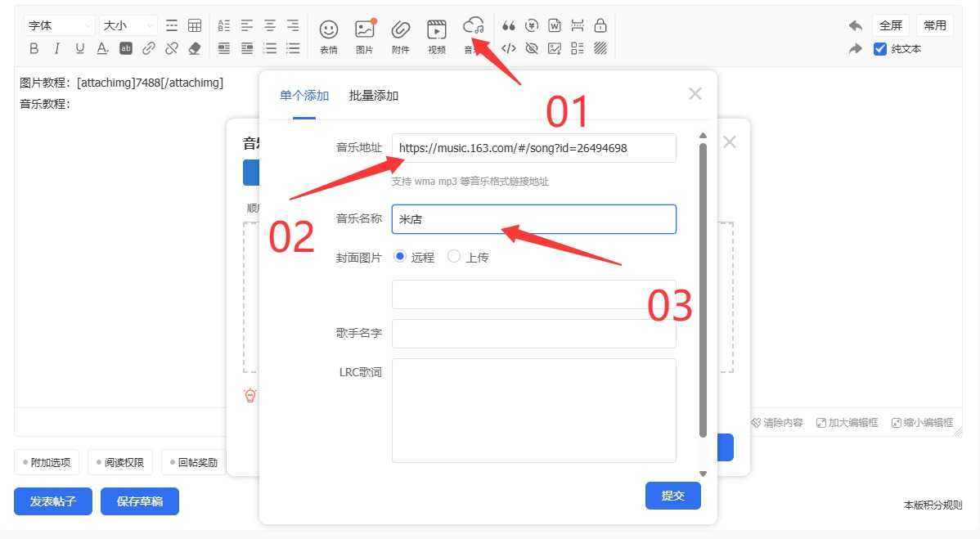Click the cloud music icon in toolbar
The image size is (980, 539).
click(x=473, y=27)
